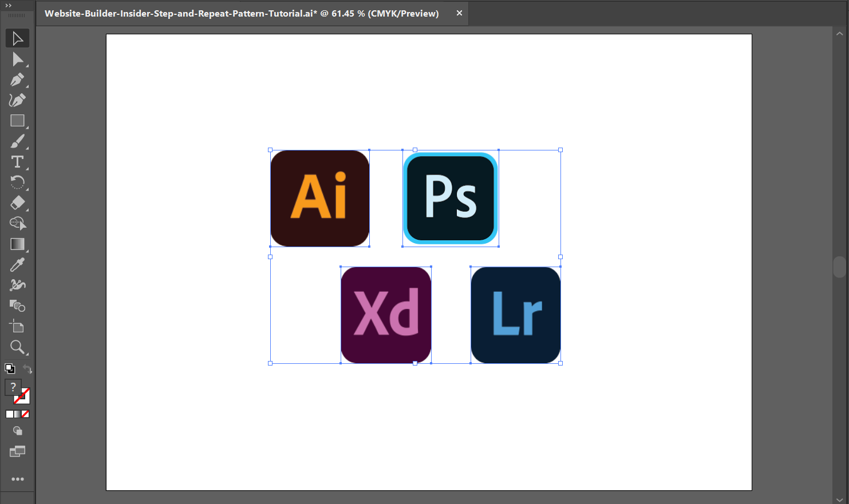This screenshot has width=849, height=504.
Task: Select the Zoom magnifier tool
Action: pyautogui.click(x=17, y=347)
